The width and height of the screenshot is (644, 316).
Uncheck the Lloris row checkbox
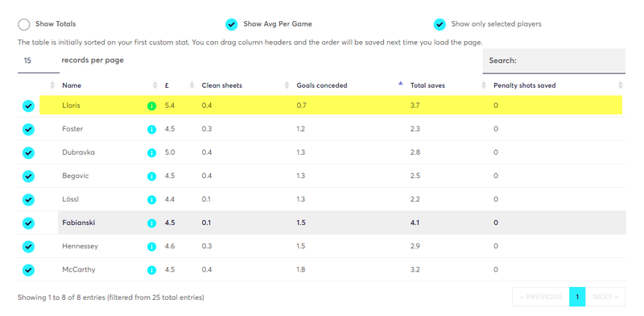(28, 106)
